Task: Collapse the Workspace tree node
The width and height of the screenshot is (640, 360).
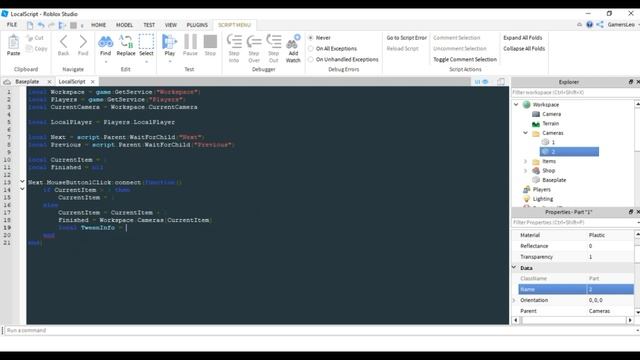Action: click(x=516, y=104)
